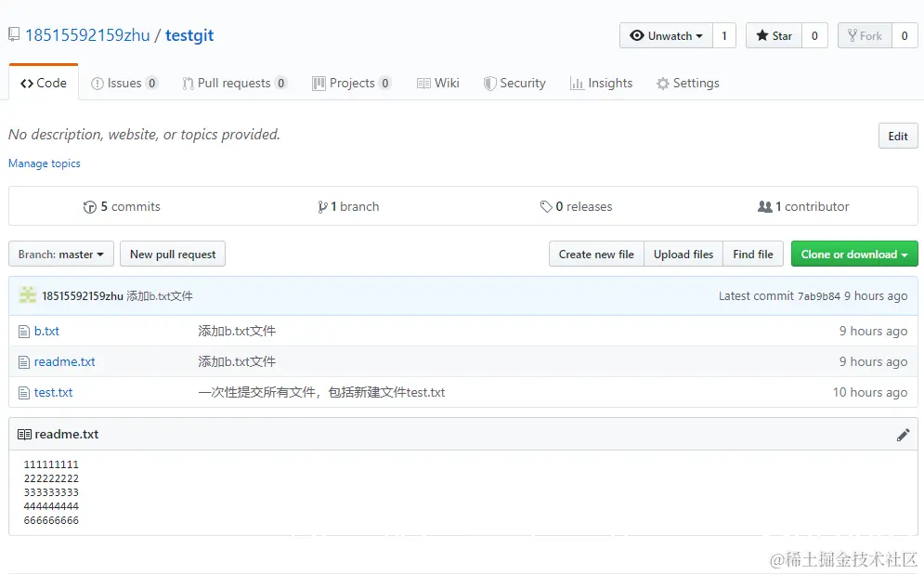Click the file icon beside b.txt
The width and height of the screenshot is (924, 575).
[24, 332]
